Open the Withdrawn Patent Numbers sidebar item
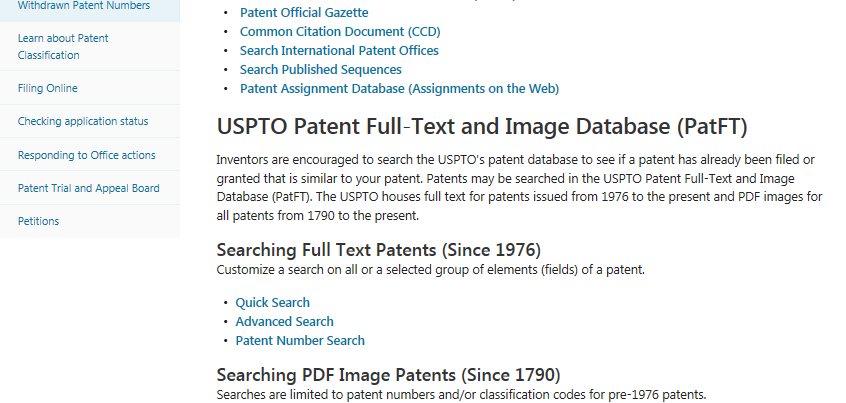The image size is (846, 403). 84,6
